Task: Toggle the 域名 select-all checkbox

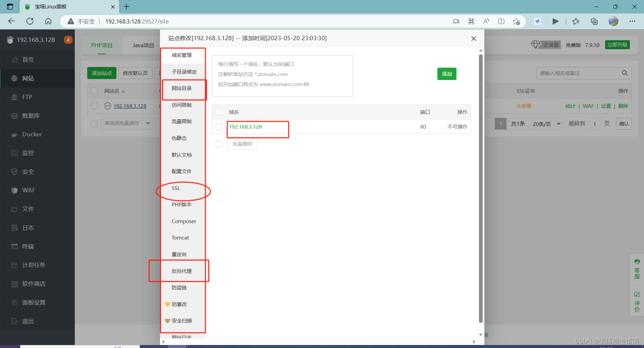Action: pos(220,111)
